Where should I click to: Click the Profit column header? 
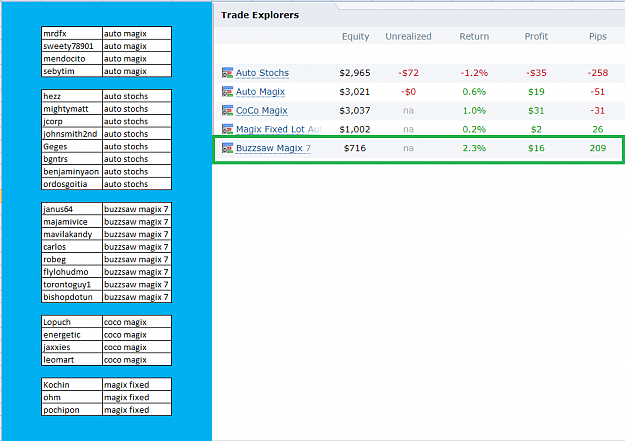(536, 36)
